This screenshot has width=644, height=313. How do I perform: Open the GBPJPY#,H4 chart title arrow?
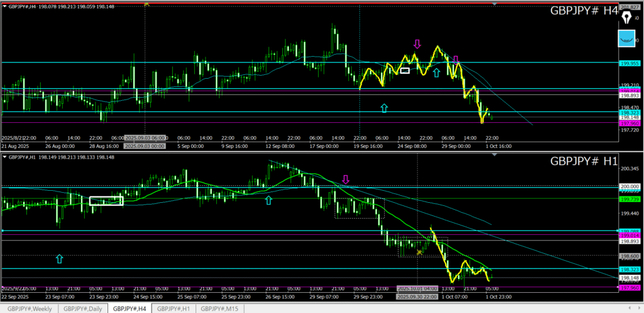coord(4,6)
